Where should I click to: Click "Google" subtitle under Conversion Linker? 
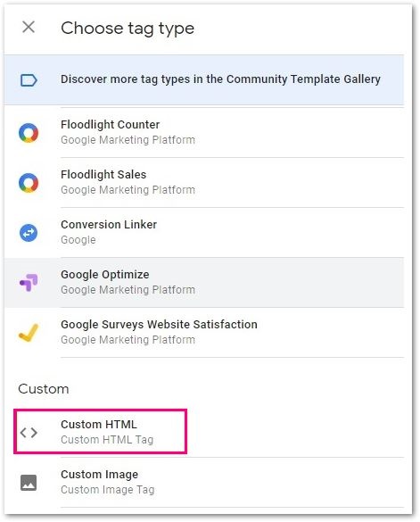click(78, 240)
